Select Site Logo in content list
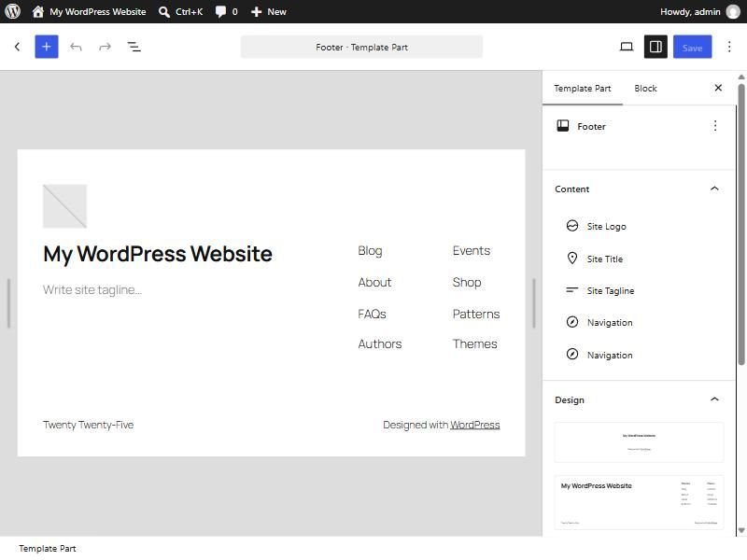 639,226
